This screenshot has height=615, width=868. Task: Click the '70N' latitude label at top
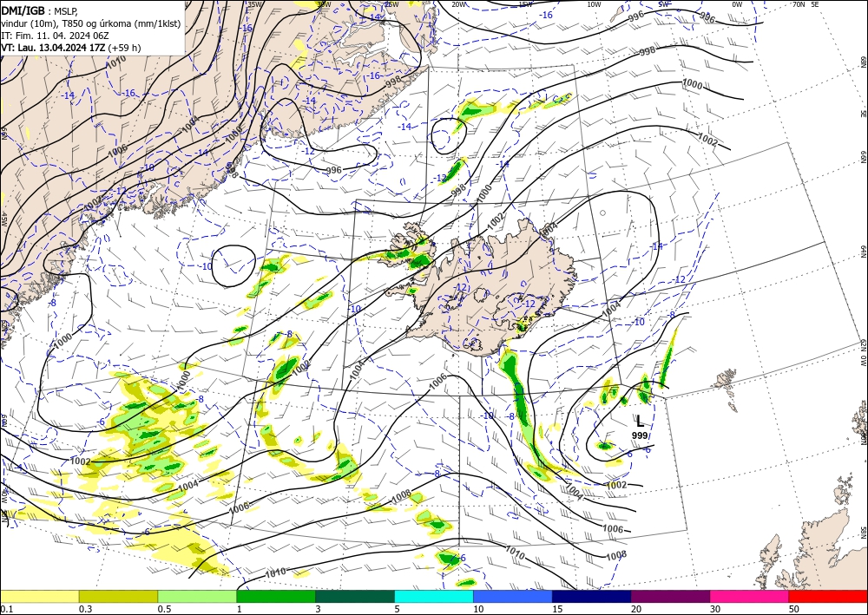(799, 4)
